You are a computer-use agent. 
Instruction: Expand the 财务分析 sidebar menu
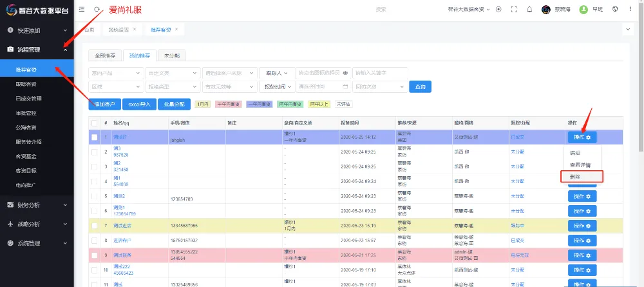tap(37, 204)
